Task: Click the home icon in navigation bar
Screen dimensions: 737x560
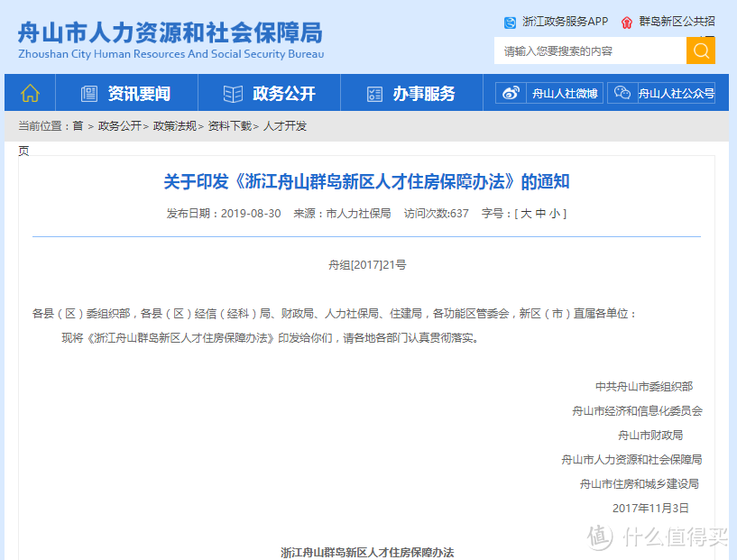Action: [x=30, y=93]
